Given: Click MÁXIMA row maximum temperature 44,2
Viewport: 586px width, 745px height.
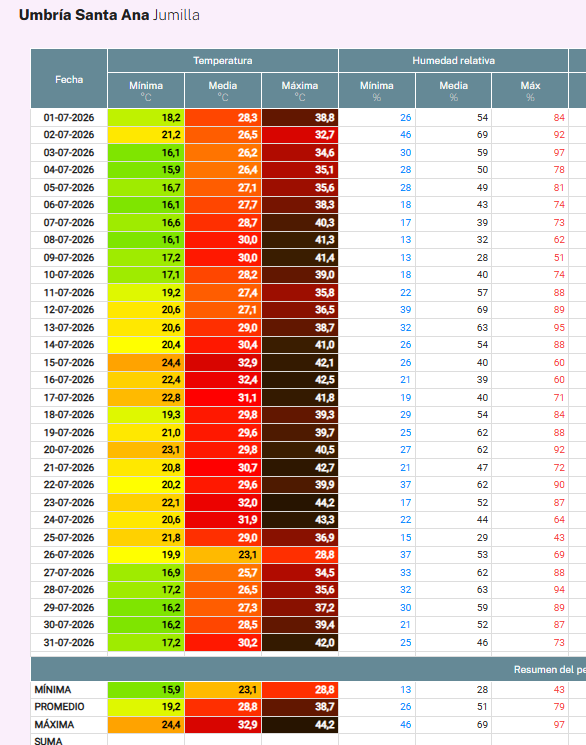Looking at the screenshot, I should pos(300,725).
